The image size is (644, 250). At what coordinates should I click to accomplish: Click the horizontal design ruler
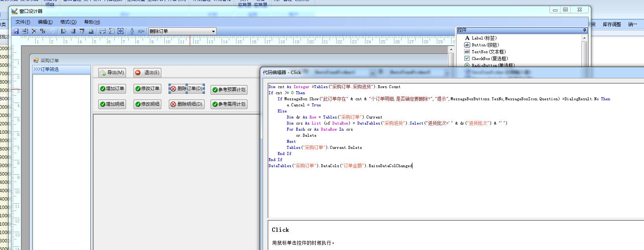pyautogui.click(x=237, y=40)
